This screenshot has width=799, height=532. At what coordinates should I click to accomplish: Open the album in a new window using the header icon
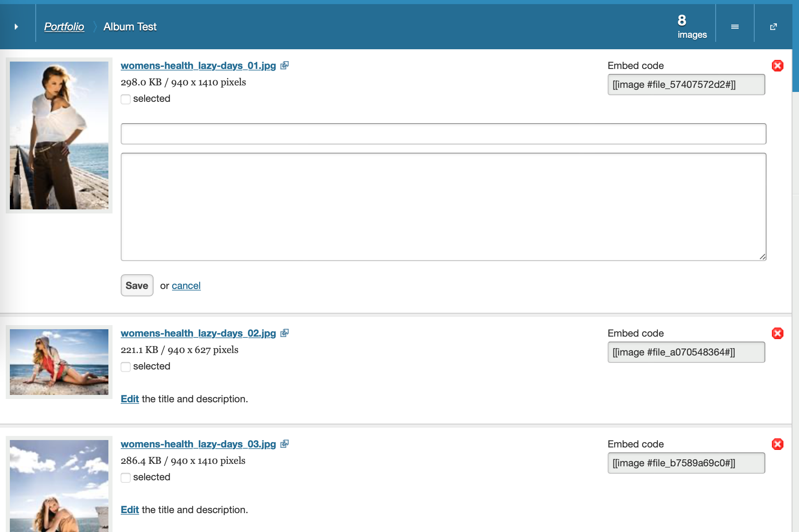[x=774, y=27]
